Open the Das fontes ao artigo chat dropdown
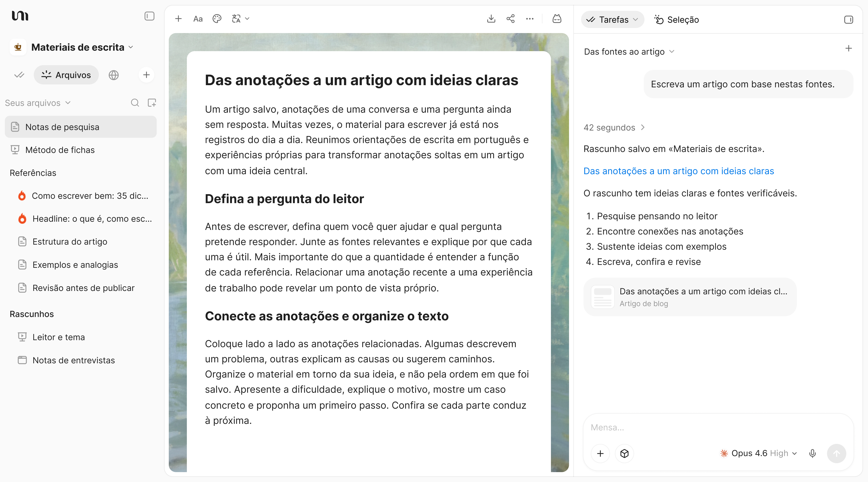This screenshot has height=482, width=868. [x=629, y=52]
